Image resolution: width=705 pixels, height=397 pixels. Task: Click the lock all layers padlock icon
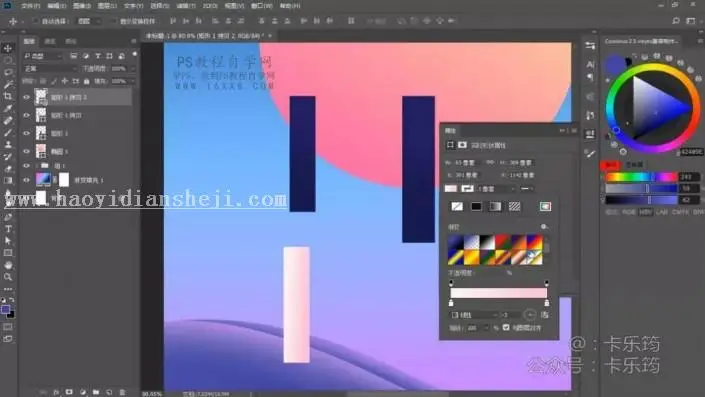coord(86,81)
